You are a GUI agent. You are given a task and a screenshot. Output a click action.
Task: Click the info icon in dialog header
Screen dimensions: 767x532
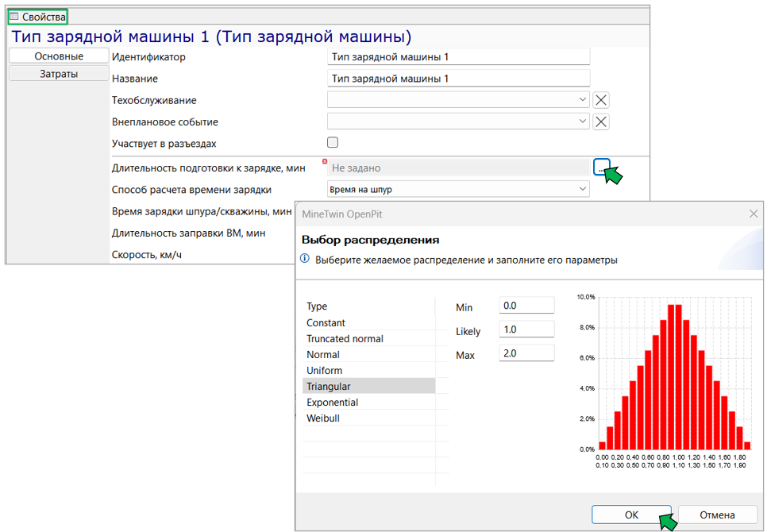(x=305, y=259)
